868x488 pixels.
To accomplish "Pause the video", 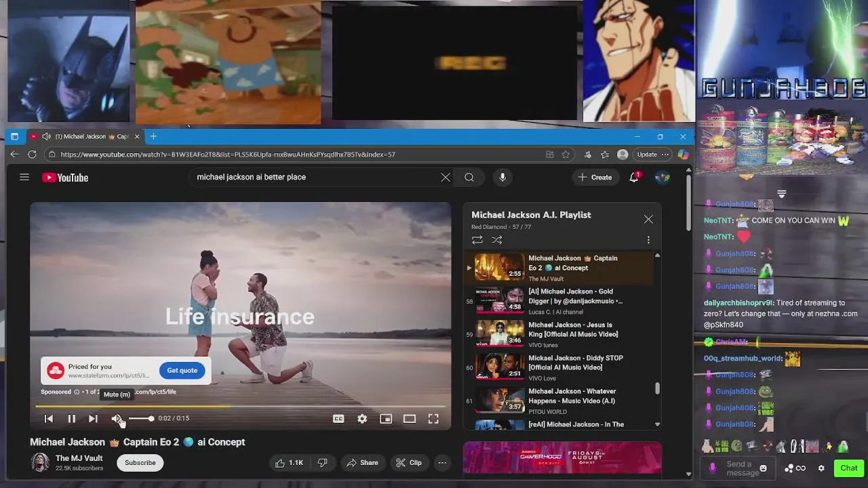I will pos(71,419).
